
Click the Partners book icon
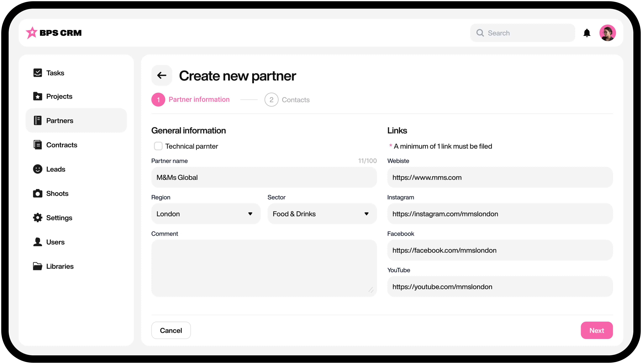coord(38,120)
